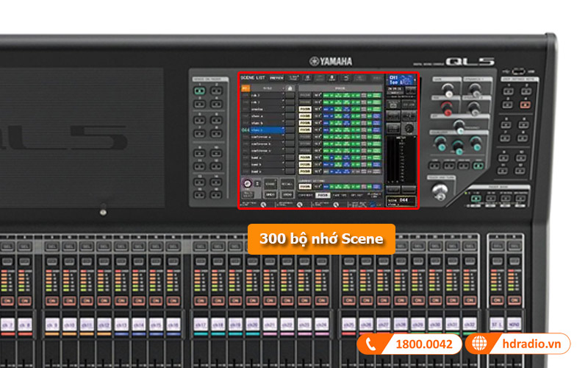Switch to the FOCUS tab in Scene List
The height and width of the screenshot is (368, 588).
(322, 195)
